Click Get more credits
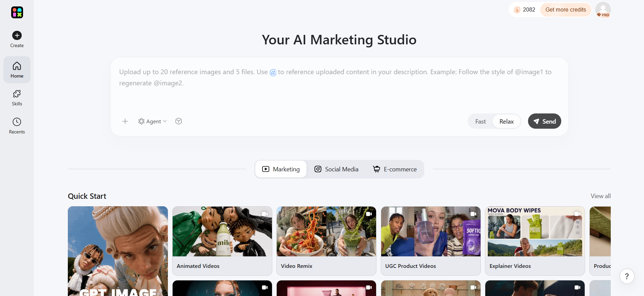The width and height of the screenshot is (644, 296). tap(566, 10)
